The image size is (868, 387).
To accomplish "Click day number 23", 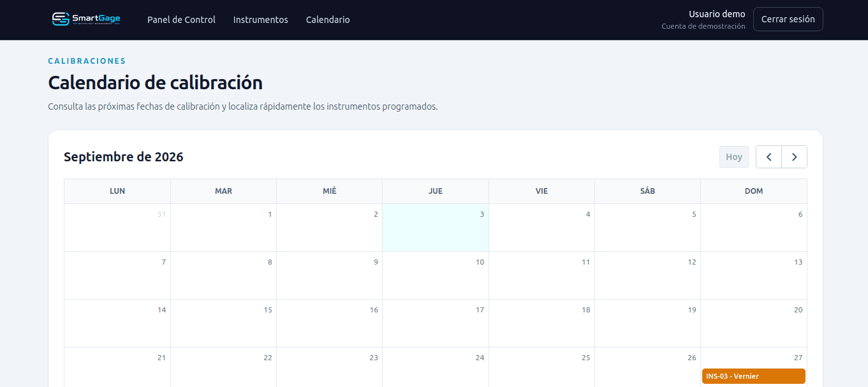I will pyautogui.click(x=374, y=358).
